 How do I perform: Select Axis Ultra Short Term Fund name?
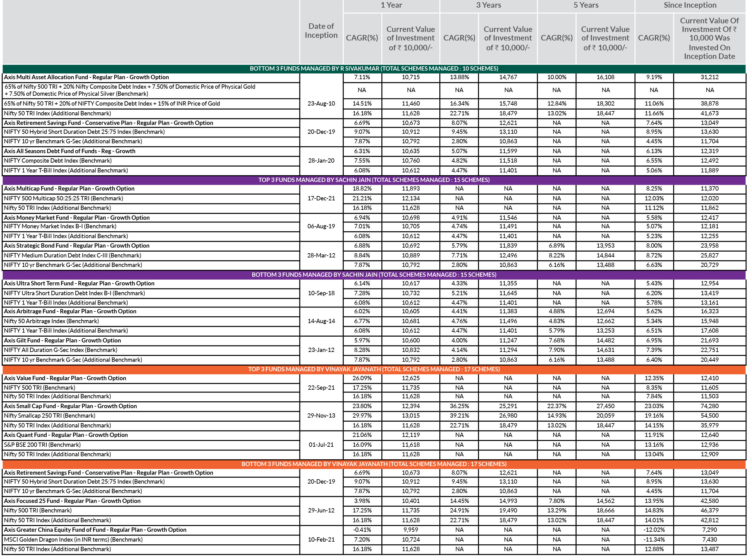(x=79, y=284)
